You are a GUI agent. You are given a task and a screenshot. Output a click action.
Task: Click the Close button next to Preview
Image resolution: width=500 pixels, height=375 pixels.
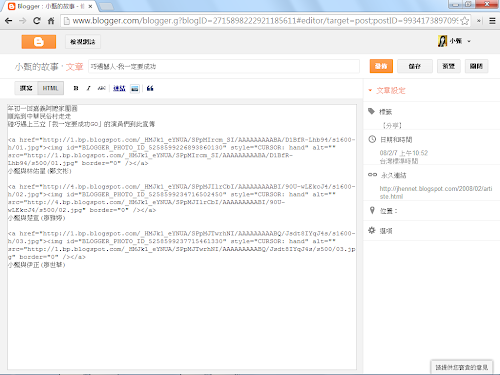(x=476, y=66)
